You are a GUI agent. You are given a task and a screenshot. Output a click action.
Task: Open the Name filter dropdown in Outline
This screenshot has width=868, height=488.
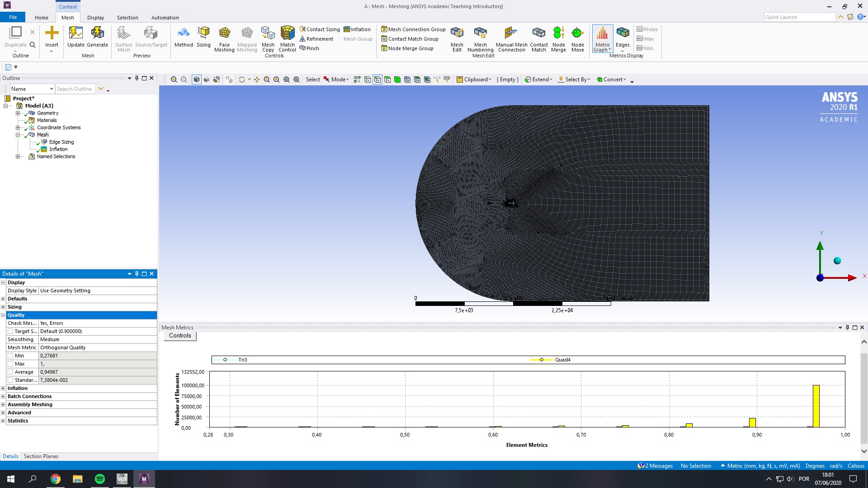(52, 89)
